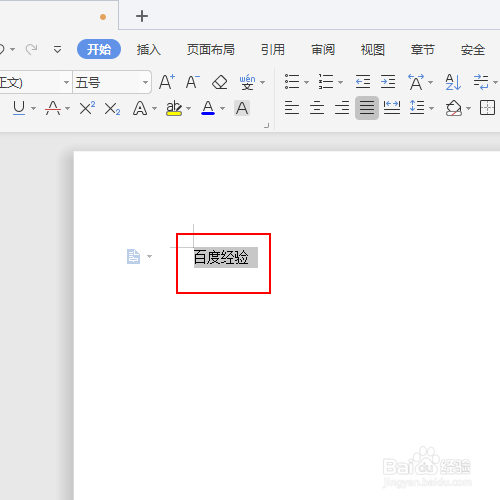Expand the font size dropdown arrow
Viewport: 500px width, 500px height.
pyautogui.click(x=145, y=82)
